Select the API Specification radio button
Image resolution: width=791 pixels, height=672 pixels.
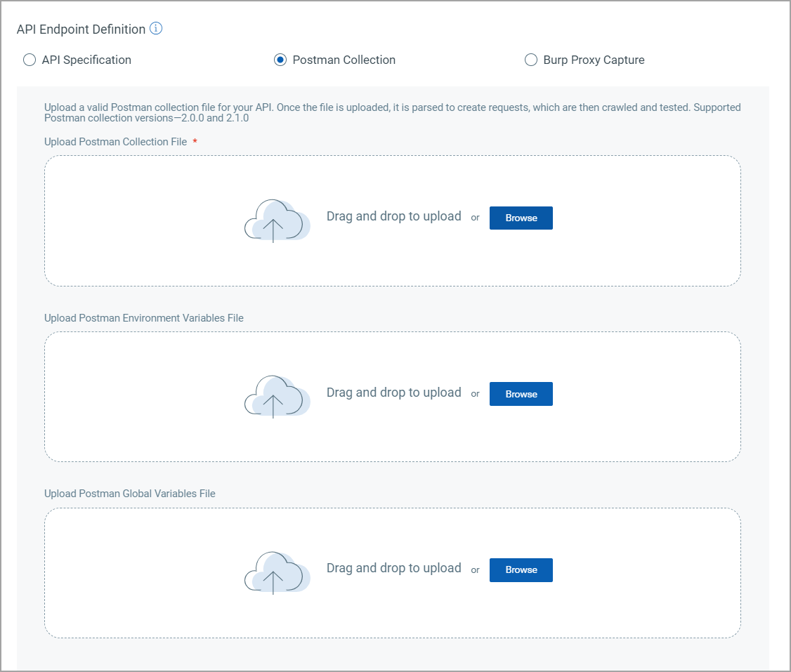tap(30, 60)
